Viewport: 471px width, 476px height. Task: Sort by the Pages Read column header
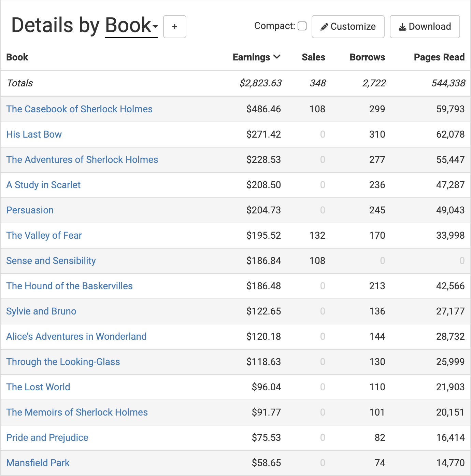pyautogui.click(x=439, y=57)
